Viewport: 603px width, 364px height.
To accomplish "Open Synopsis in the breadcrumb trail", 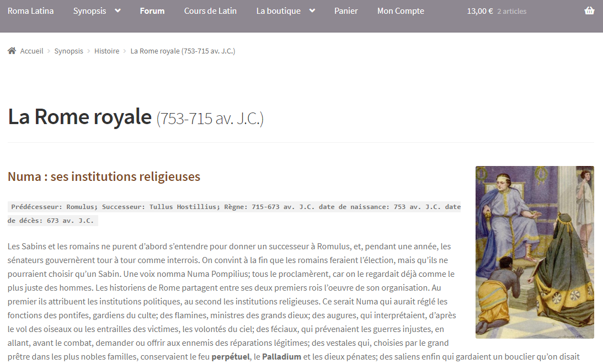I will tap(68, 51).
